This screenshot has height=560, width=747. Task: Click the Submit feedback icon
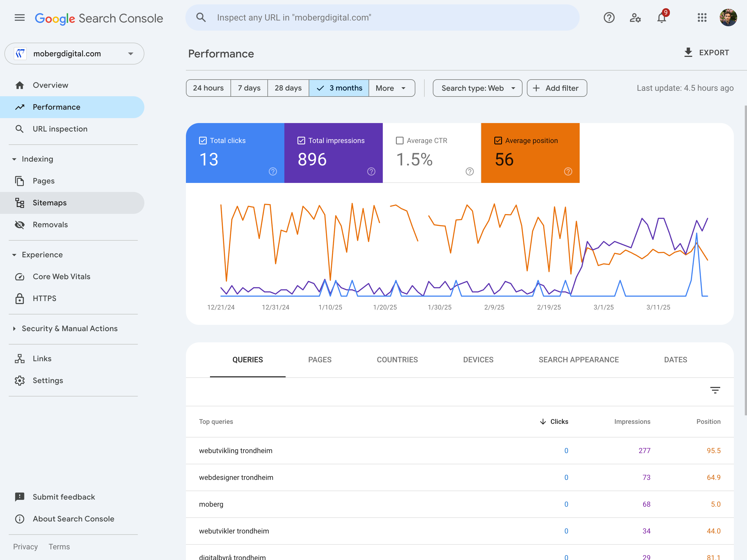point(20,497)
